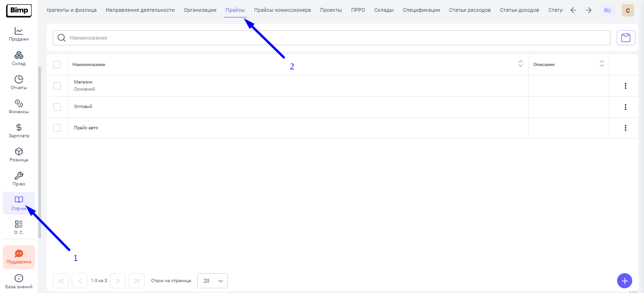Screen dimensions: 644x293
Task: Open the Продажи section in sidebar
Action: pyautogui.click(x=19, y=34)
